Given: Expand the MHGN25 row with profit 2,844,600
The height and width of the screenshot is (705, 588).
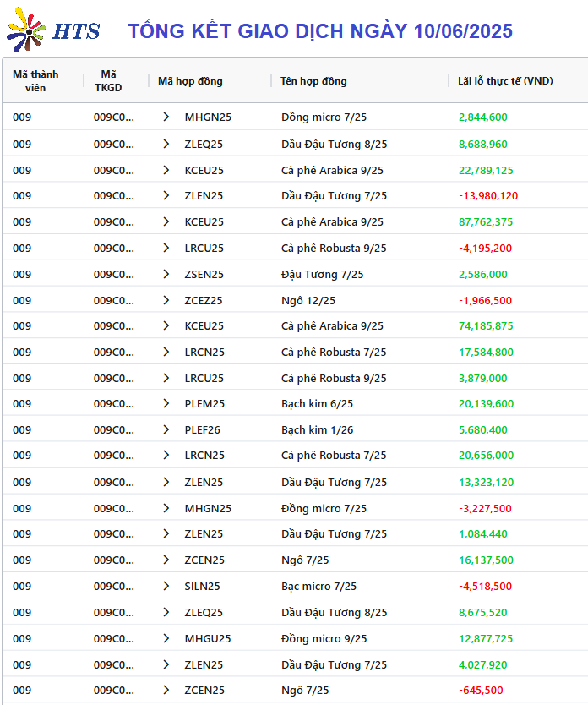Looking at the screenshot, I should click(x=166, y=117).
